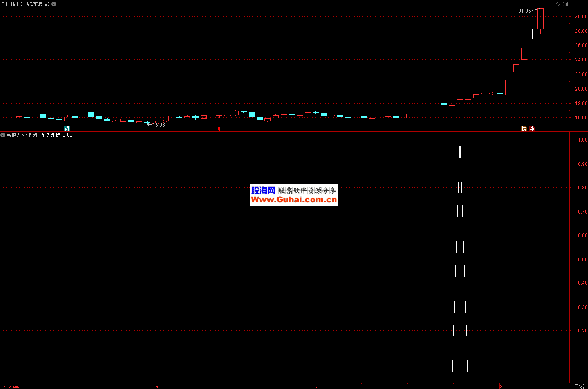Click the 0.50 indicator axis label
Screen dimensions: 588x389
coord(582,260)
